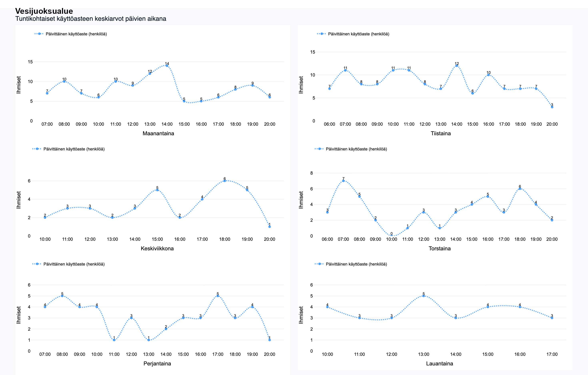The image size is (588, 375).
Task: Click Monday's 15:00 data point valued 5
Action: [x=184, y=101]
